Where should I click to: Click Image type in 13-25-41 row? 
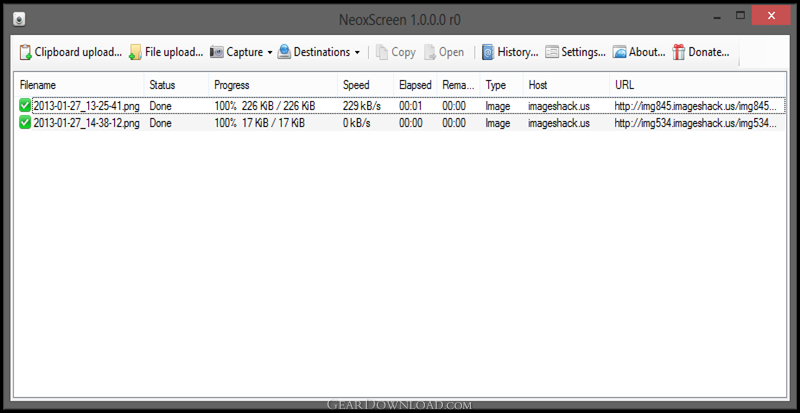coord(498,106)
